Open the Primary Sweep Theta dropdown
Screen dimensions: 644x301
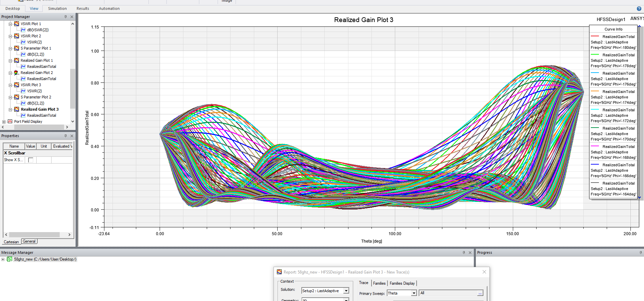(x=414, y=293)
